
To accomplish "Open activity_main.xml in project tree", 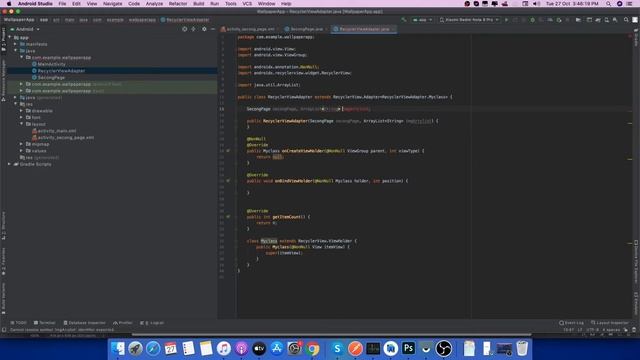I will pyautogui.click(x=57, y=131).
